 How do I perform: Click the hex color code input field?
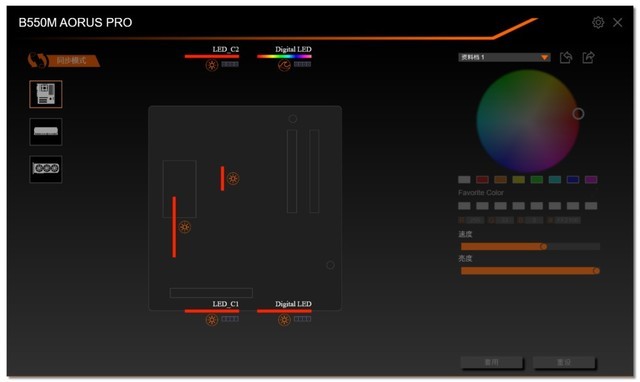(x=567, y=220)
